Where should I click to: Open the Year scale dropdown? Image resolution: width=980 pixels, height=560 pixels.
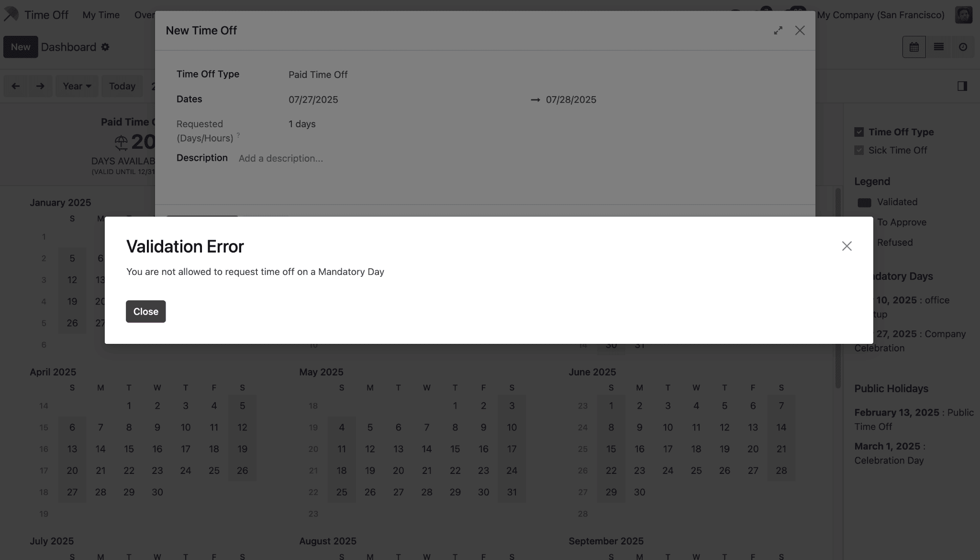(x=77, y=86)
